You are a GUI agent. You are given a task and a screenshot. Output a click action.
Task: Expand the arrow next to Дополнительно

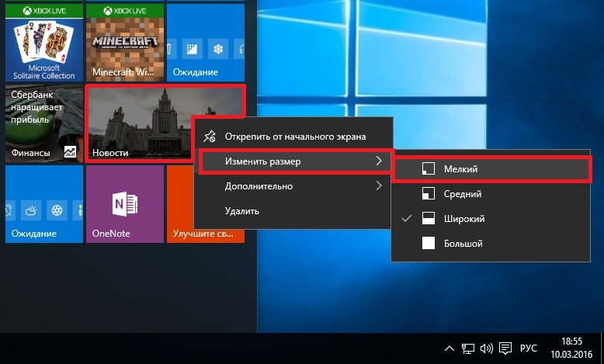pyautogui.click(x=379, y=185)
